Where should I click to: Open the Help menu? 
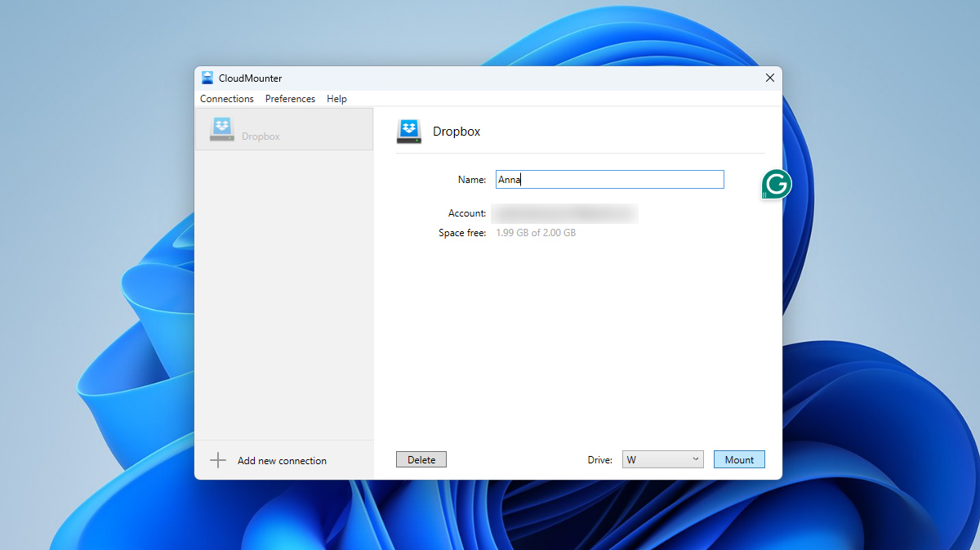coord(336,98)
